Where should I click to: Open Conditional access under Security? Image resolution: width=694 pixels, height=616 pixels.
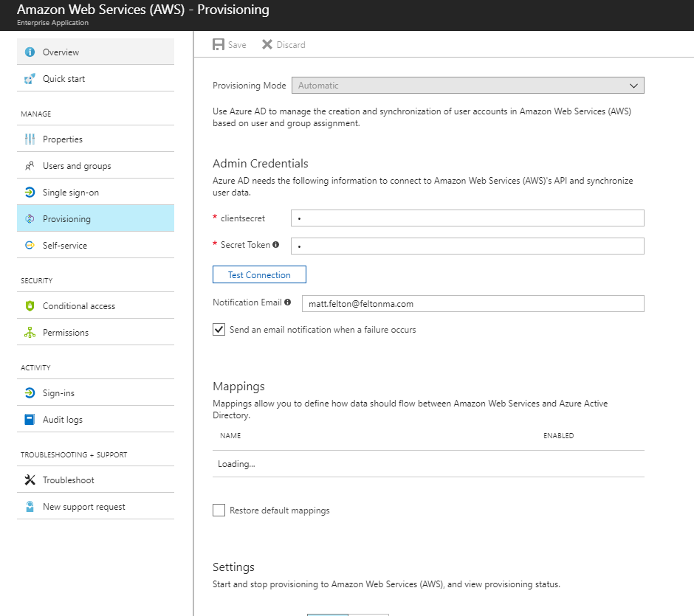point(95,306)
